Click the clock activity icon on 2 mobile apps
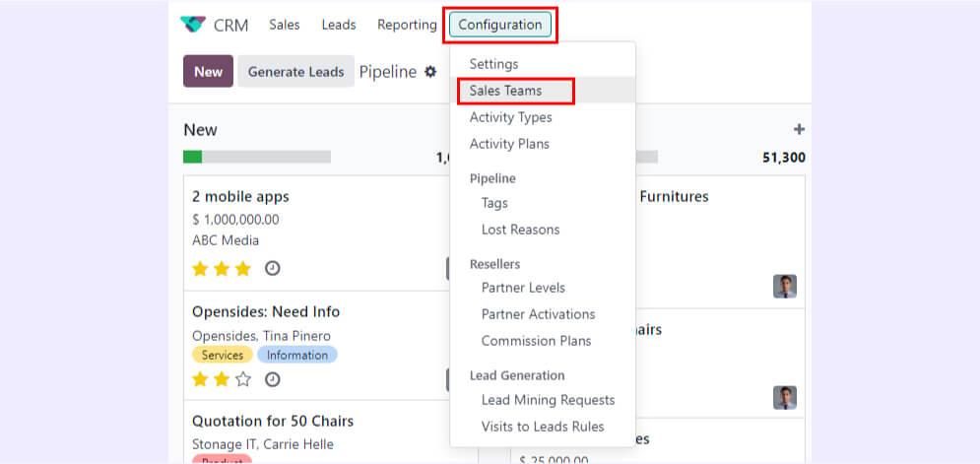Viewport: 980px width, 464px height. pos(273,268)
